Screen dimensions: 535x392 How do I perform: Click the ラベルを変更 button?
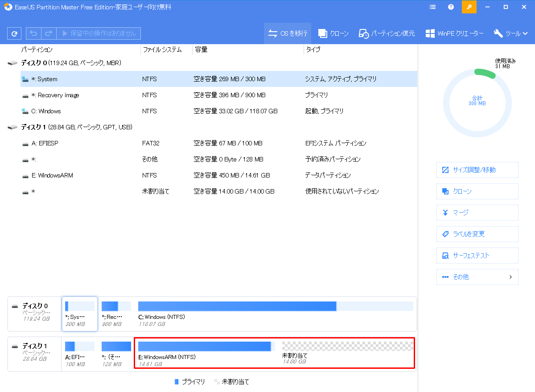477,234
